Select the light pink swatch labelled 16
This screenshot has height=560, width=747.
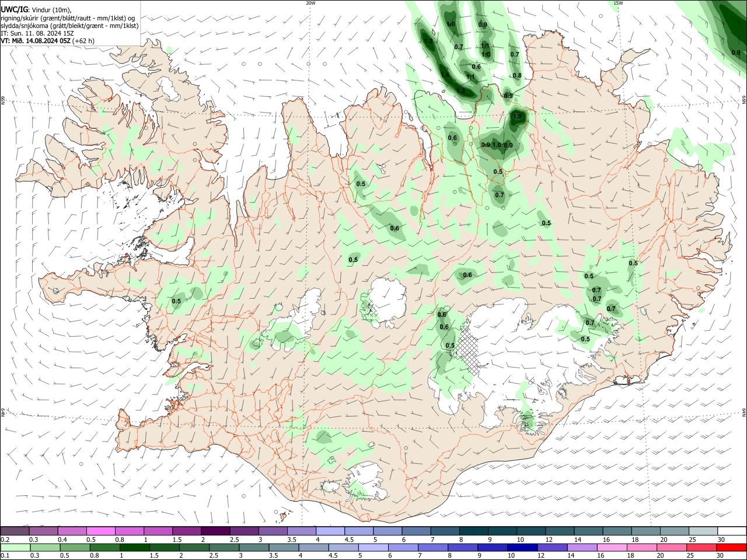click(611, 548)
